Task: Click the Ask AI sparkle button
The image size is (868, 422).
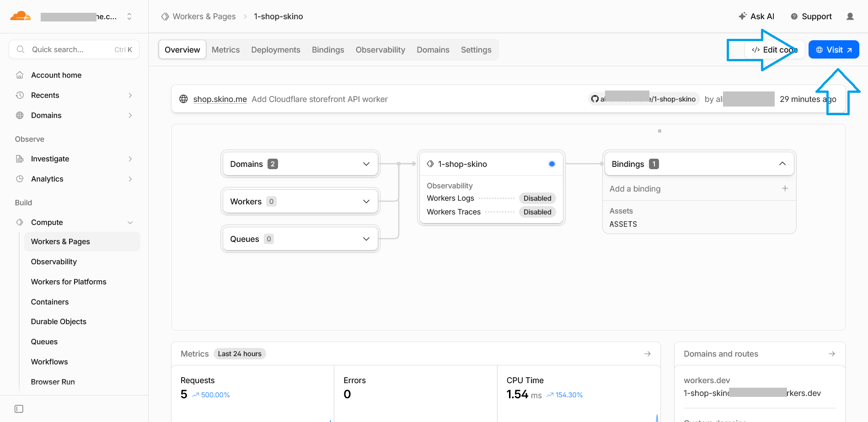Action: click(x=756, y=16)
